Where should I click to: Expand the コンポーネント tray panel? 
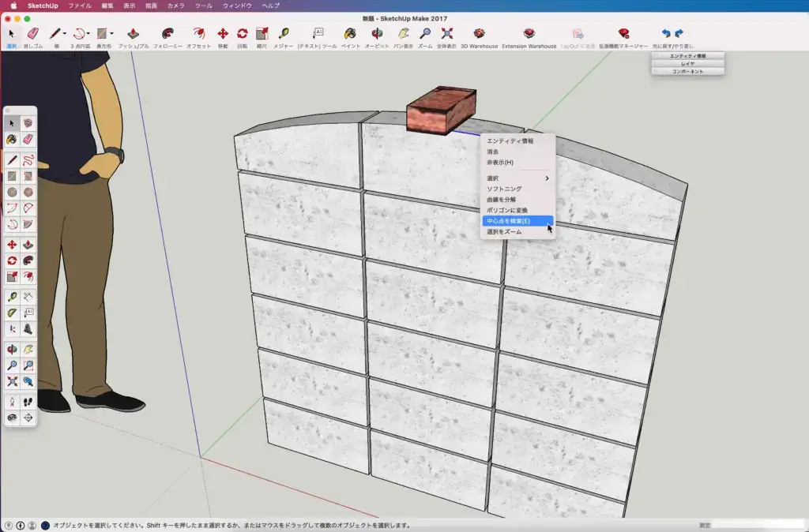click(x=688, y=71)
